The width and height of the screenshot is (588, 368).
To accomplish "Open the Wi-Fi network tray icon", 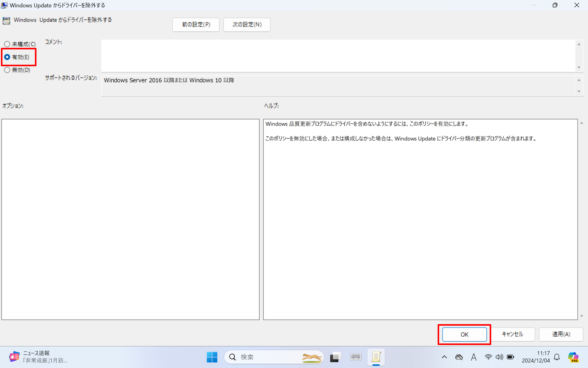I will (488, 357).
